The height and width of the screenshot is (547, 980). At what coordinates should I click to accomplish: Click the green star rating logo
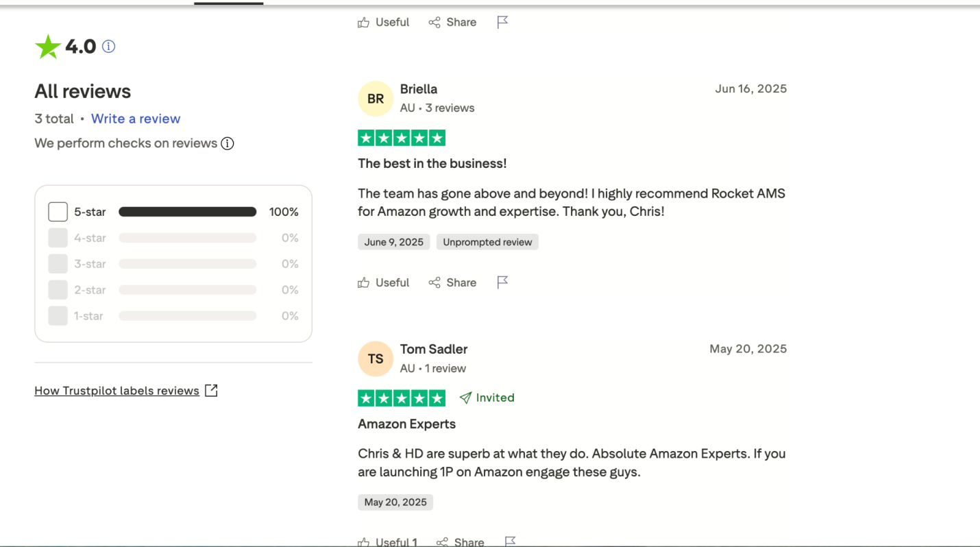click(x=48, y=47)
